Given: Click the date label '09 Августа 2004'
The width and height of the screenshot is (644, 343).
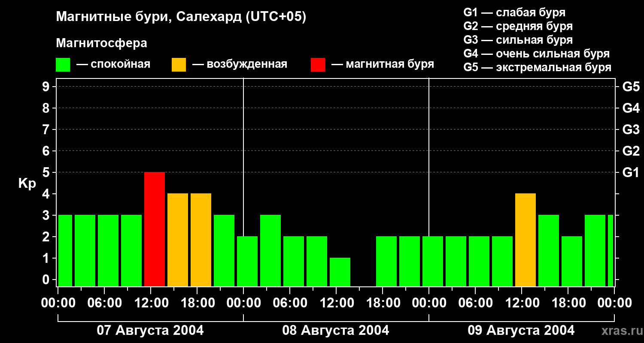Looking at the screenshot, I should click(521, 331).
